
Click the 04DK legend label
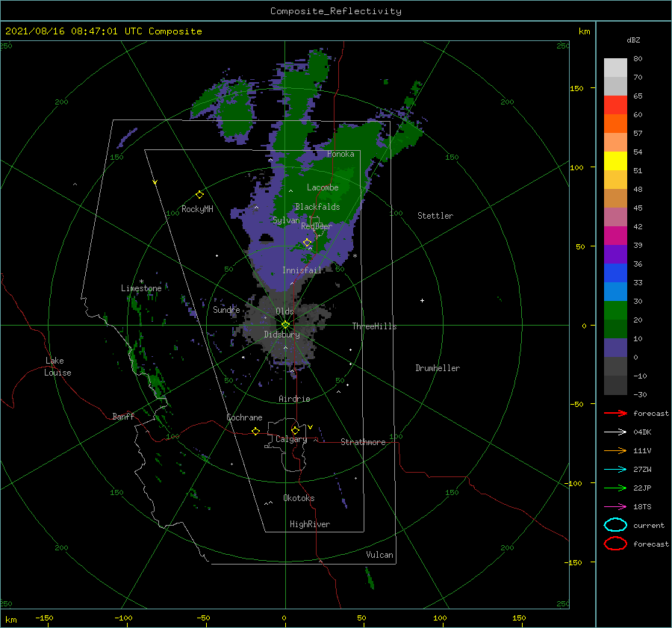click(x=642, y=432)
